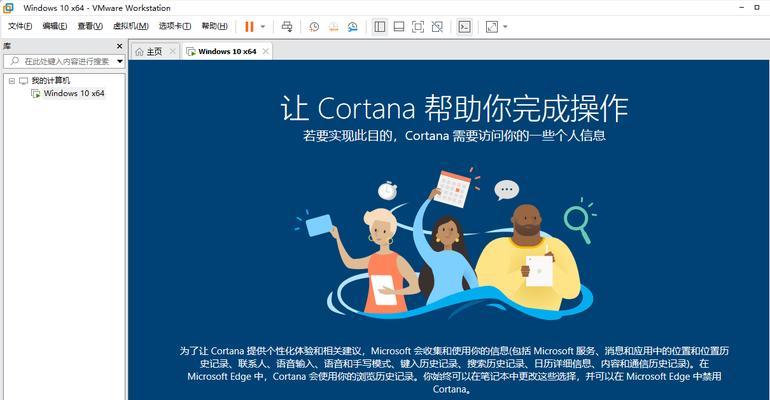This screenshot has width=770, height=400.
Task: Click the VMware Workstation title bar icon
Action: click(8, 8)
